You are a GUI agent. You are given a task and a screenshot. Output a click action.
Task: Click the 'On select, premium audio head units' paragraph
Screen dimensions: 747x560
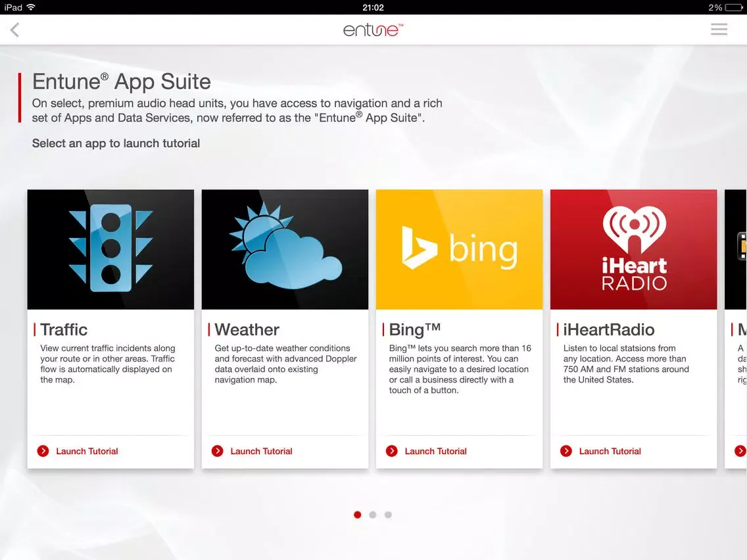pyautogui.click(x=237, y=110)
